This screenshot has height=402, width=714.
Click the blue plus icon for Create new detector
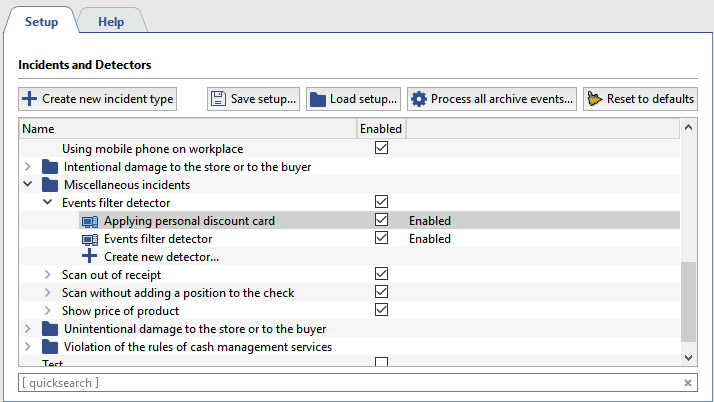(90, 257)
